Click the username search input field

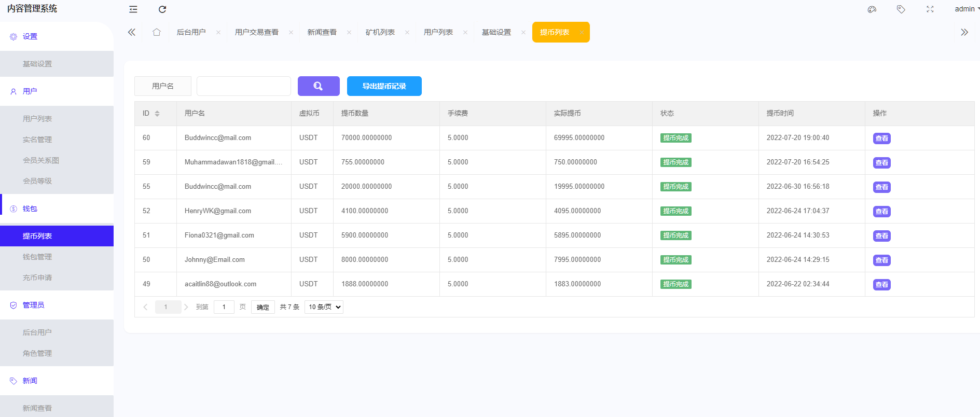243,86
